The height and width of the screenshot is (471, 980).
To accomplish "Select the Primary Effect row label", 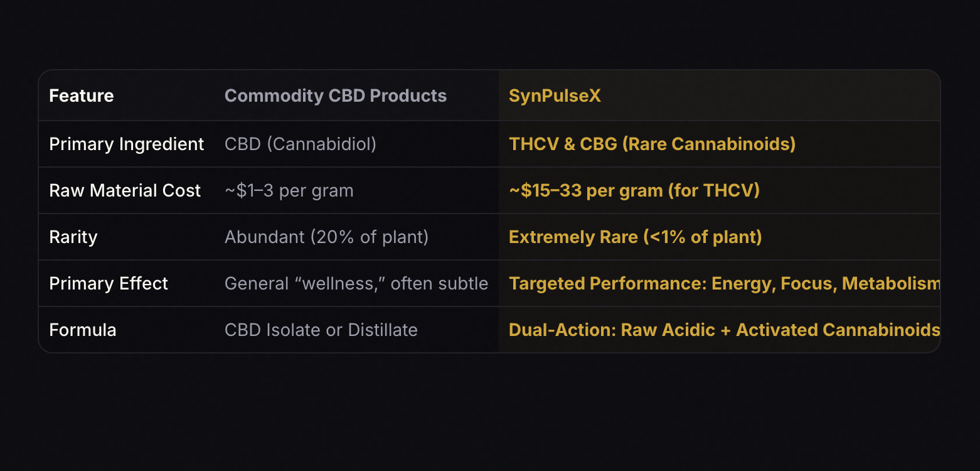I will [109, 283].
